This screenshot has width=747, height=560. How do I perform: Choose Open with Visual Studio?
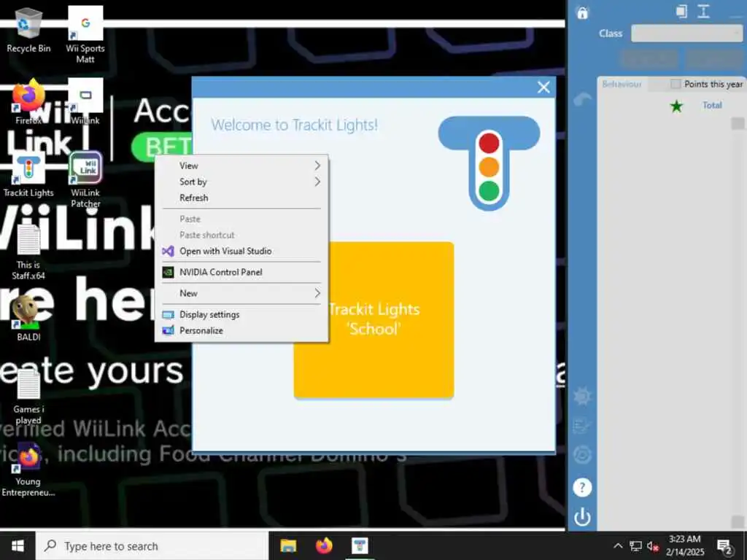click(x=241, y=251)
